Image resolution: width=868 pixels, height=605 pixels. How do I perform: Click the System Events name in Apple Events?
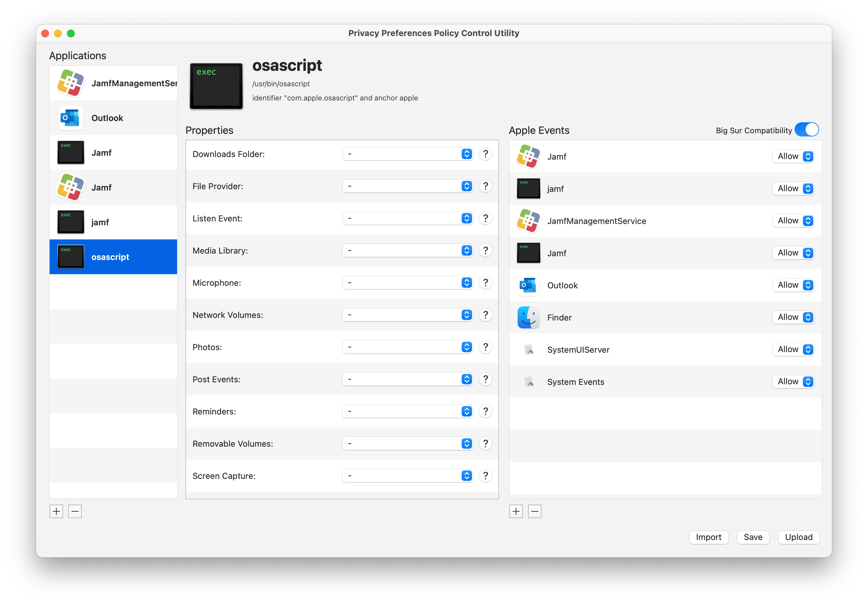click(x=575, y=382)
